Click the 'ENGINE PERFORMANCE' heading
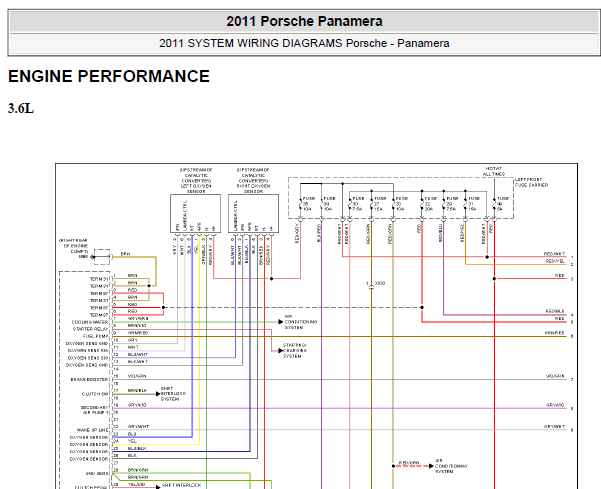 [x=109, y=76]
